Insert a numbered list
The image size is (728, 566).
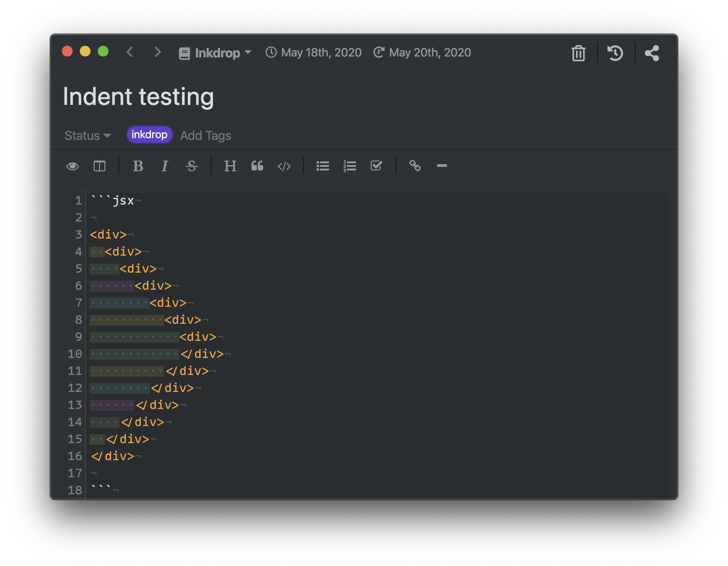(350, 166)
